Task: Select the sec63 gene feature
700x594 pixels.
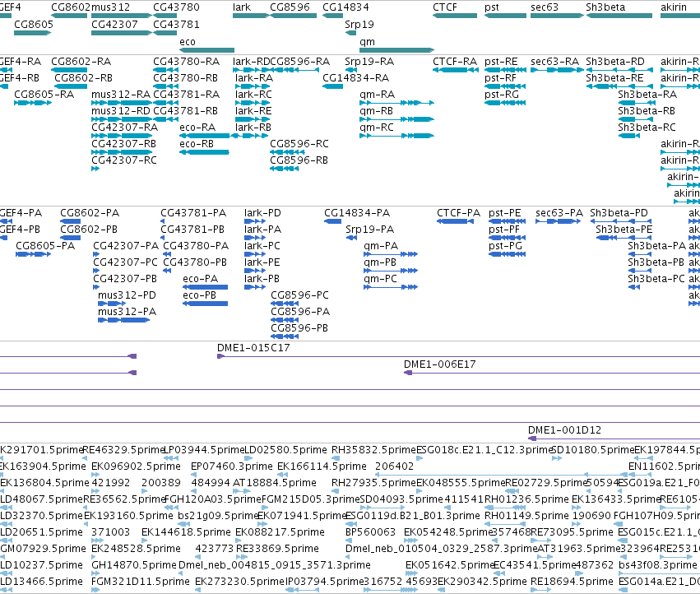Action: tap(557, 16)
